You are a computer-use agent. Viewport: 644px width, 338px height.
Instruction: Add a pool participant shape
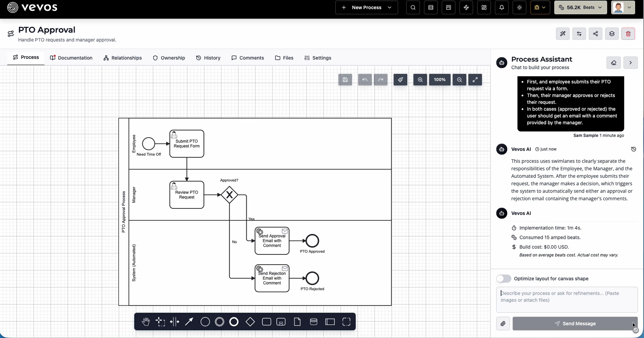coord(330,322)
